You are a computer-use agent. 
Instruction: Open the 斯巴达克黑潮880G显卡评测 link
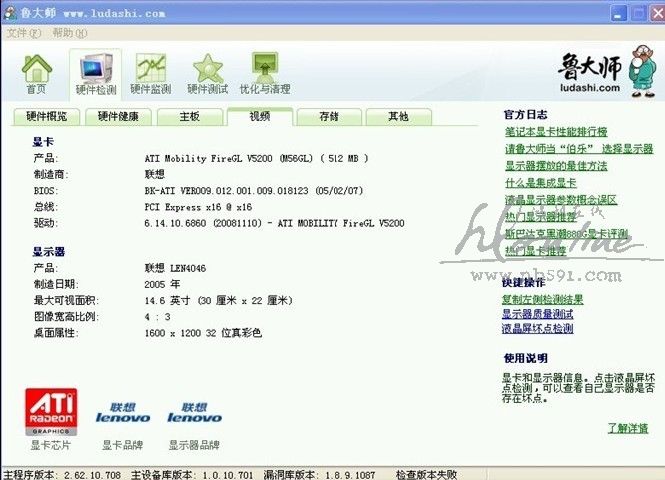tap(566, 234)
